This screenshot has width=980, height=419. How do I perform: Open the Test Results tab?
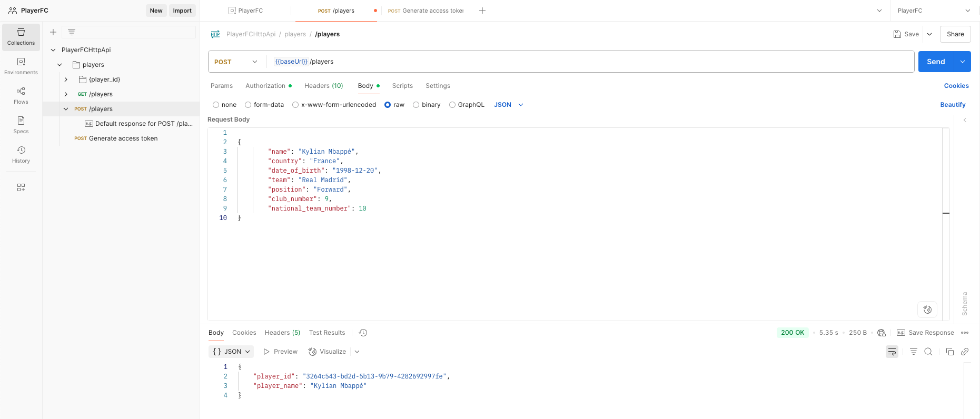tap(327, 333)
